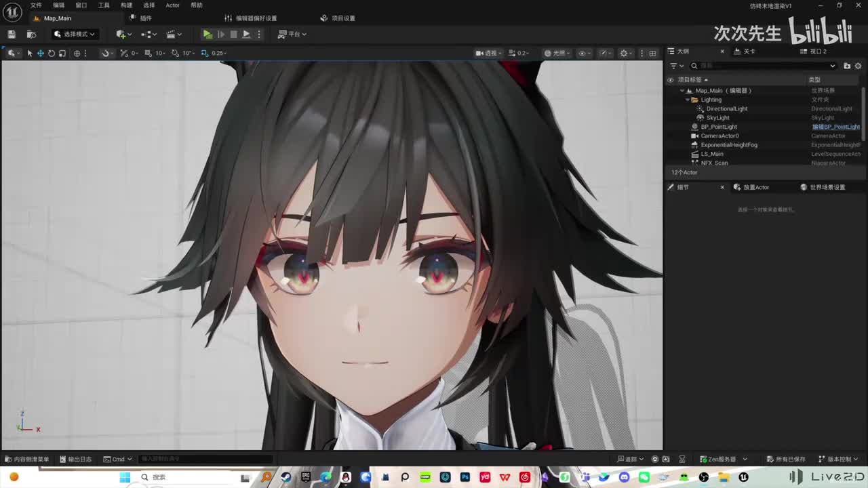Open the 输出日志 output log

click(x=75, y=459)
